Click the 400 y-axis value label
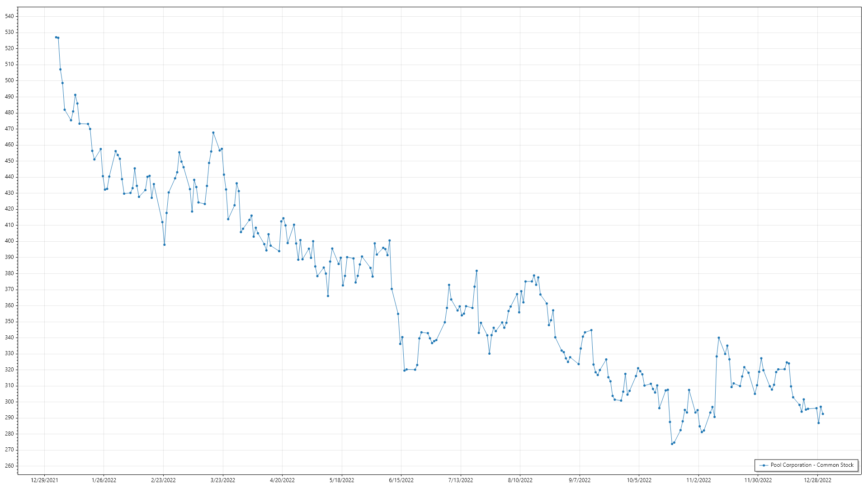 tap(9, 241)
